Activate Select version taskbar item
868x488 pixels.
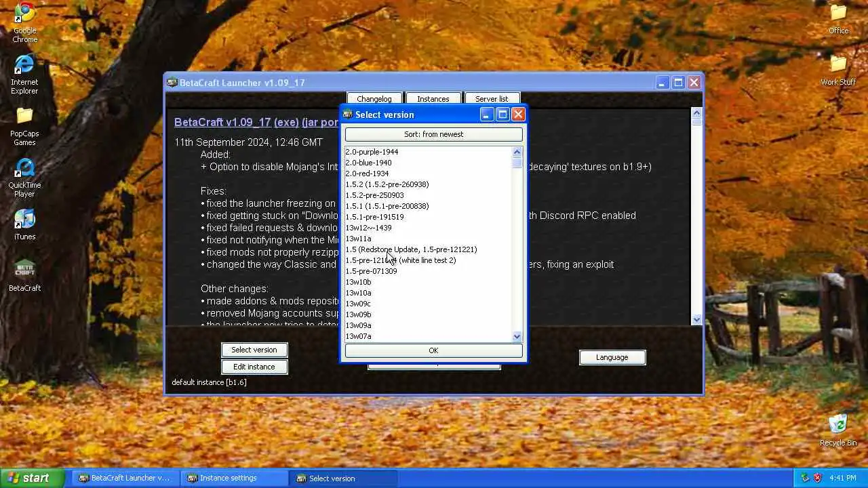(x=342, y=478)
